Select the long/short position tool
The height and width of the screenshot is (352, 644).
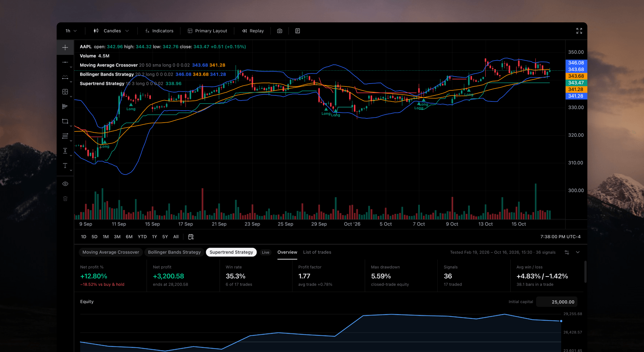[65, 92]
